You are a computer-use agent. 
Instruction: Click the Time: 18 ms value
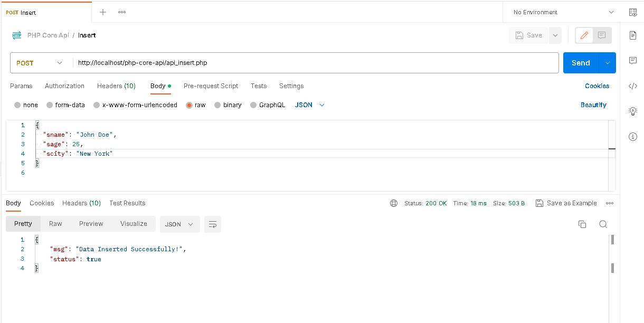[470, 203]
